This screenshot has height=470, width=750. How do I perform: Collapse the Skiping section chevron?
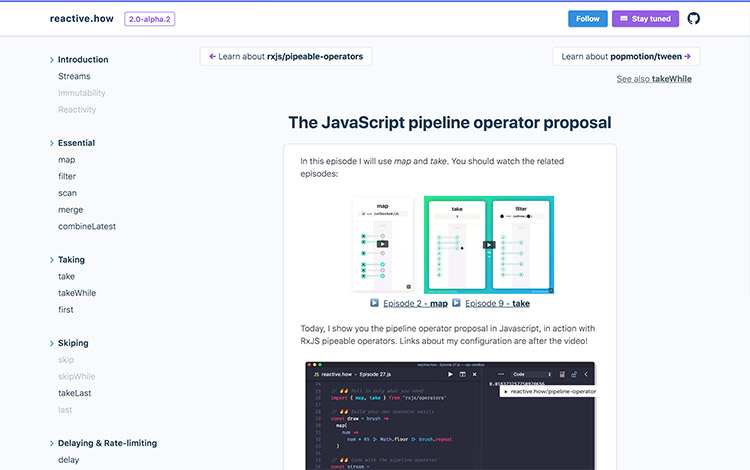pyautogui.click(x=52, y=343)
